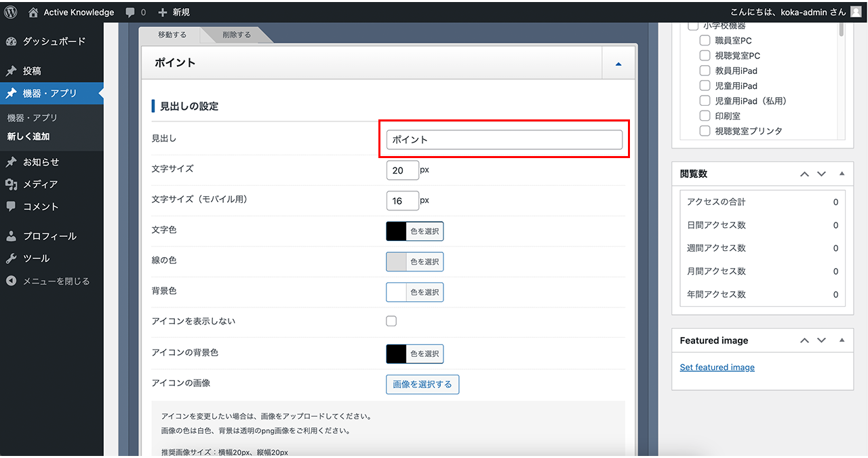Move 閲覧数 panel up
The image size is (868, 458).
click(804, 174)
